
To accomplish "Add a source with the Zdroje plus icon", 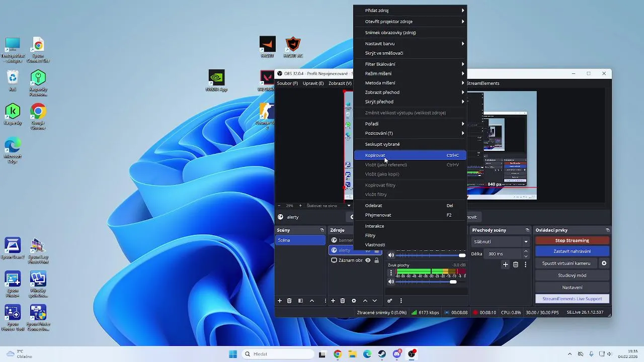I will [333, 301].
